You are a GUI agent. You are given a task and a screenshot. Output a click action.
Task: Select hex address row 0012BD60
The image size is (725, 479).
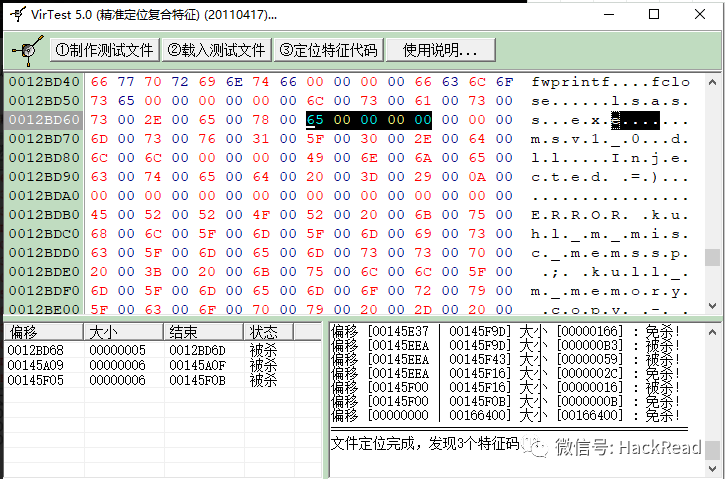pyautogui.click(x=44, y=120)
